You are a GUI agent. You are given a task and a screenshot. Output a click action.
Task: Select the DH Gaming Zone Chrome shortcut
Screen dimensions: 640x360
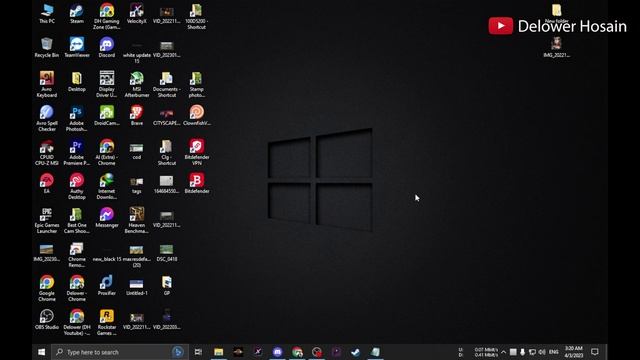tap(107, 16)
